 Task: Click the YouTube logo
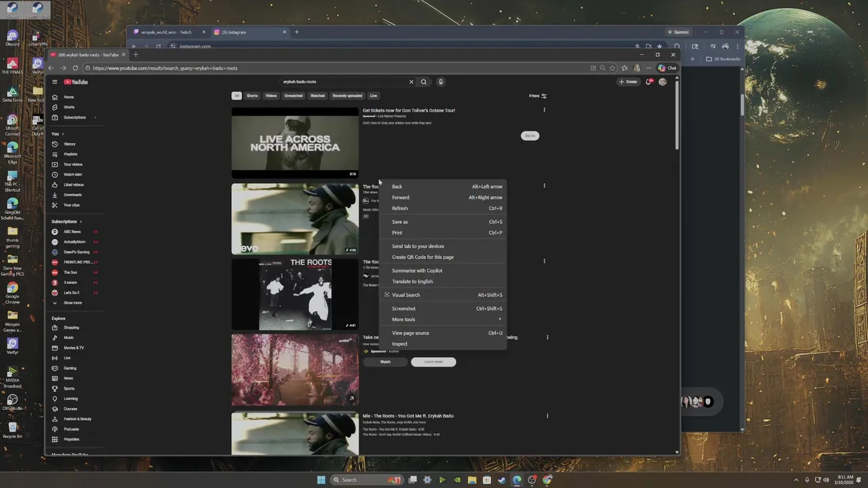[x=76, y=82]
